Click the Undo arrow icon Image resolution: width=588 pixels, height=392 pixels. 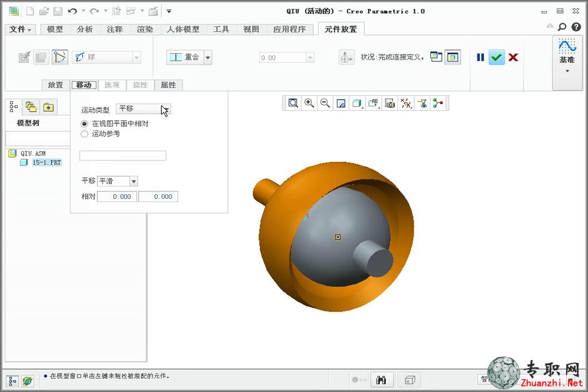click(x=72, y=11)
